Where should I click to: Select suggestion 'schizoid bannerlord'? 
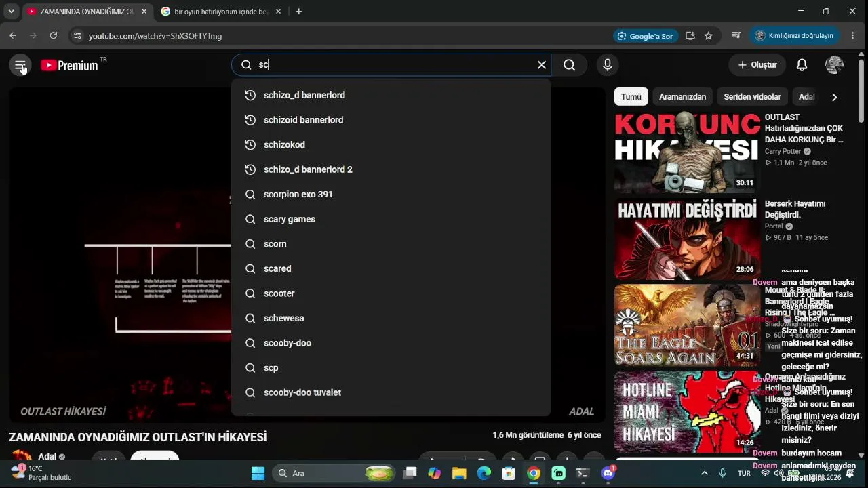point(391,120)
